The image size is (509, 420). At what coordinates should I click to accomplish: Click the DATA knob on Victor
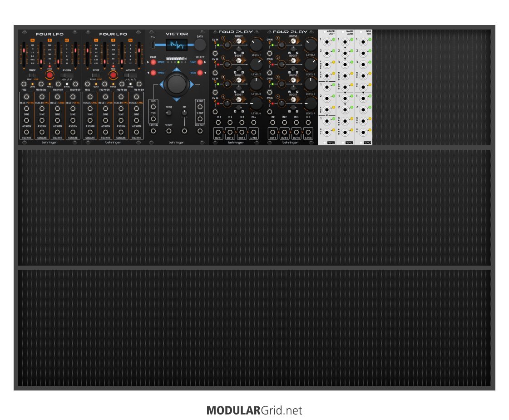point(200,44)
